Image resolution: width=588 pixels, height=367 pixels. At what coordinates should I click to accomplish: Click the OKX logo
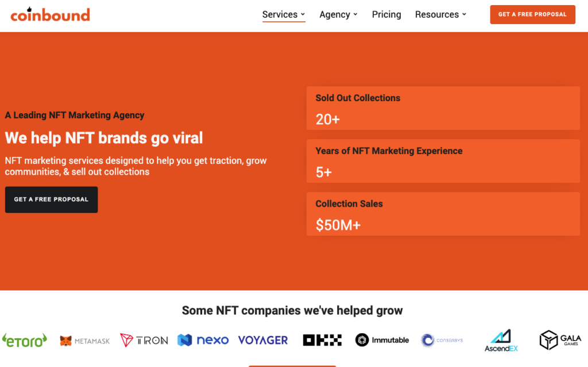point(322,340)
